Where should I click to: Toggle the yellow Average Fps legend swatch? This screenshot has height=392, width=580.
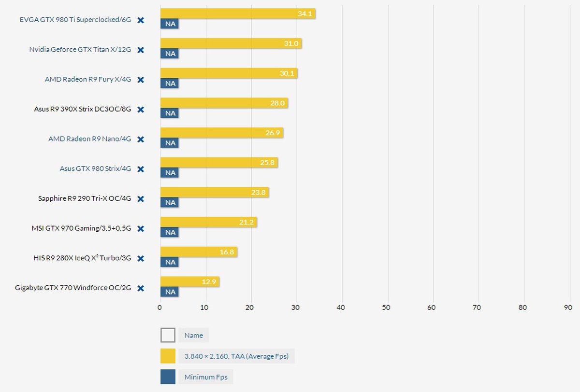pos(168,356)
